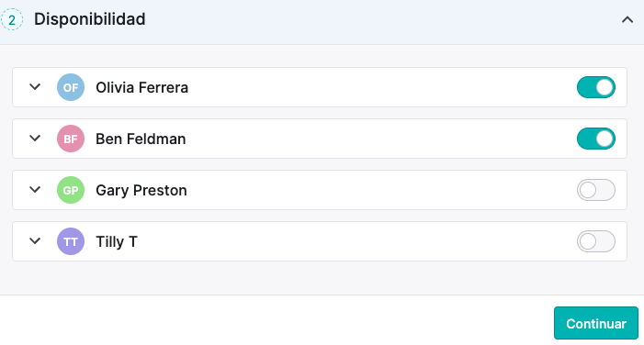Click Gary Preston's GP avatar icon

(x=71, y=190)
